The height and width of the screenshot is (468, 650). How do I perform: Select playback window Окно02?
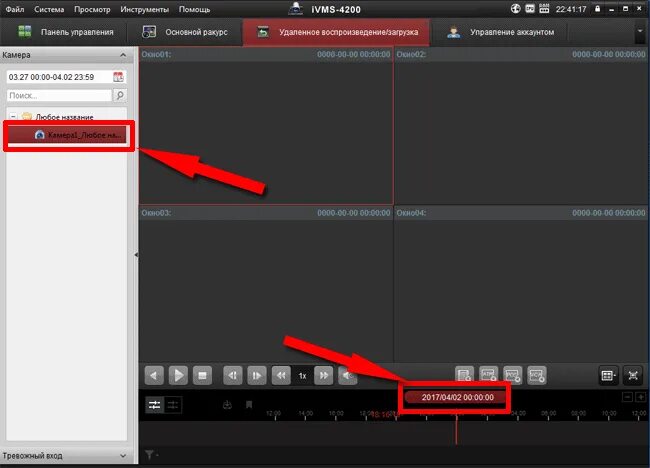click(x=521, y=126)
